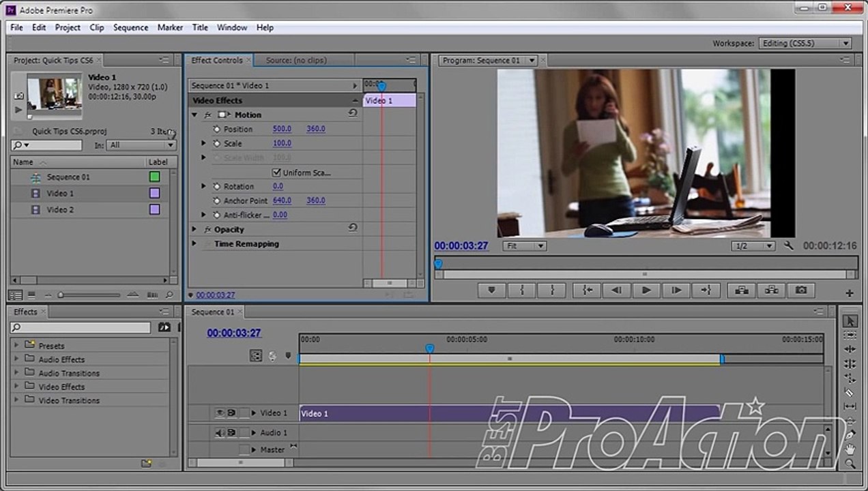The image size is (868, 491).
Task: Click Go to Out point
Action: coord(706,291)
